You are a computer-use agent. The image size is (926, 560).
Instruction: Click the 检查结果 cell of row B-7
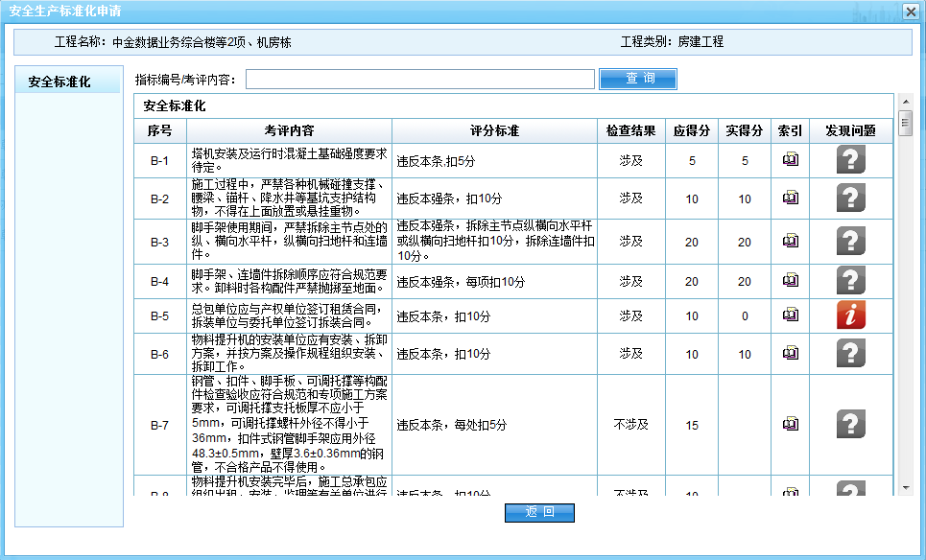630,424
